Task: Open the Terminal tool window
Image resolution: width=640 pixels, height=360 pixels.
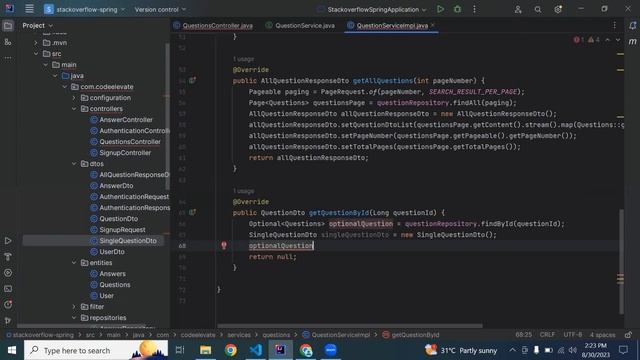Action: tap(8, 289)
